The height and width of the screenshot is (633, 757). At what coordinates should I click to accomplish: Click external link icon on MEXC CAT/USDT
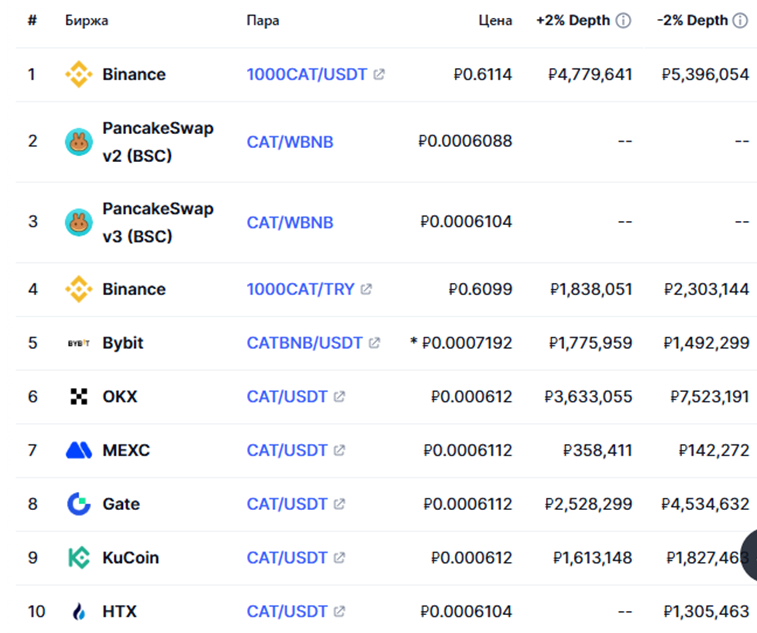[339, 450]
